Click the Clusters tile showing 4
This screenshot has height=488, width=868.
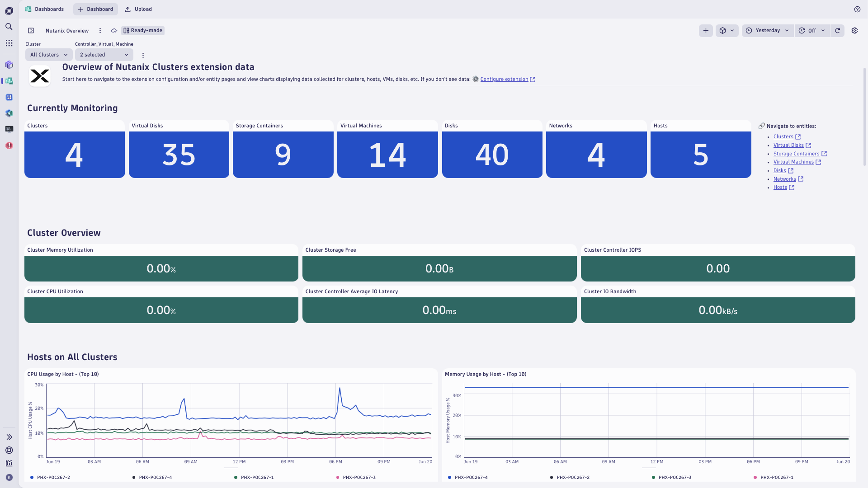[75, 155]
